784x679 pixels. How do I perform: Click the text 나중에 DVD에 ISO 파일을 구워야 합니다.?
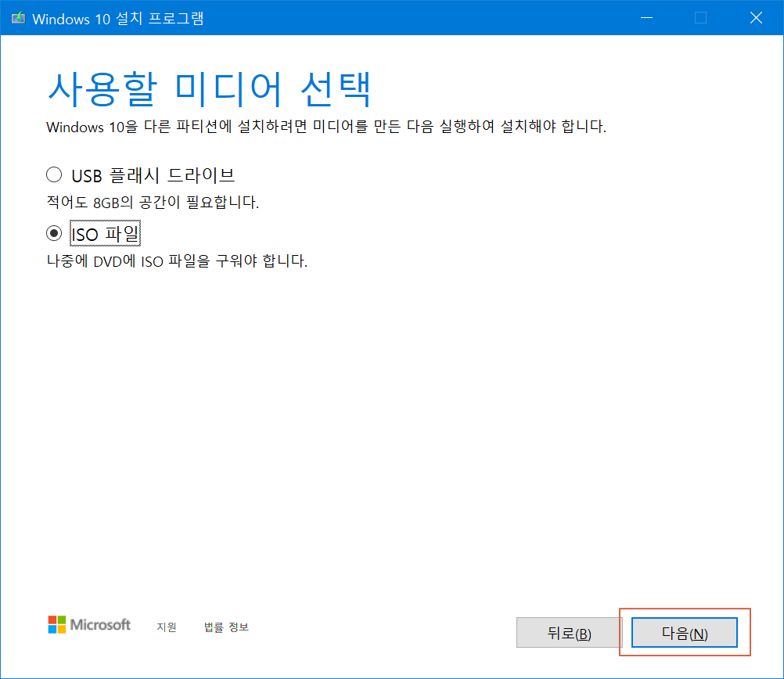point(177,261)
